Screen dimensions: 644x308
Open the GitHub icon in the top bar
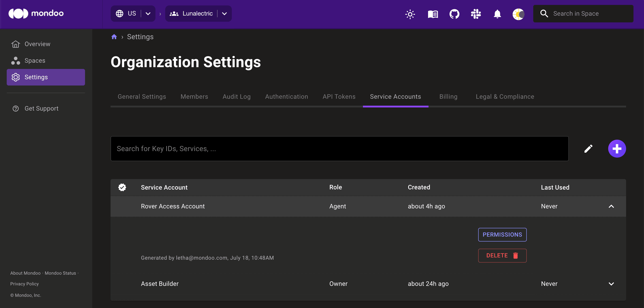coord(454,14)
